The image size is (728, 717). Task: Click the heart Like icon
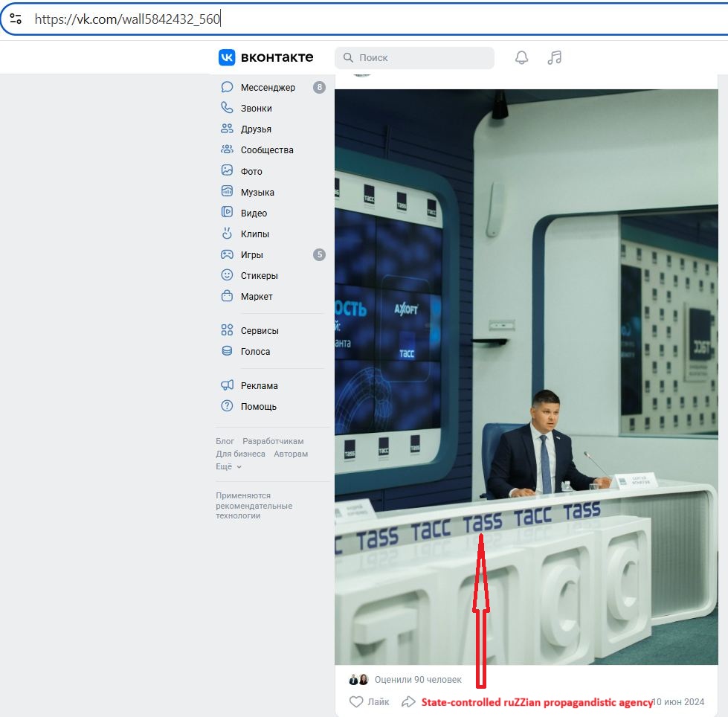point(356,701)
